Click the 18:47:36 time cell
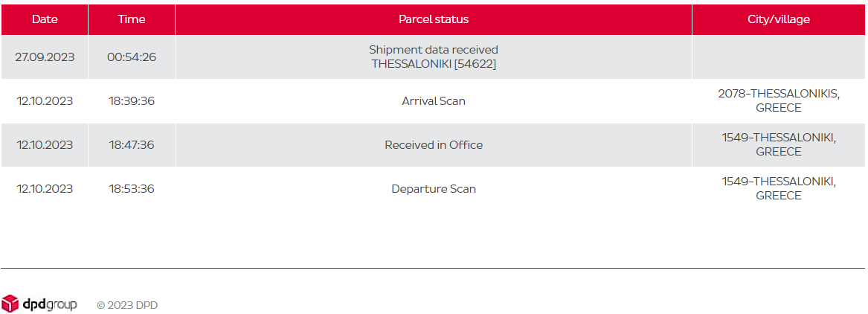 click(132, 145)
